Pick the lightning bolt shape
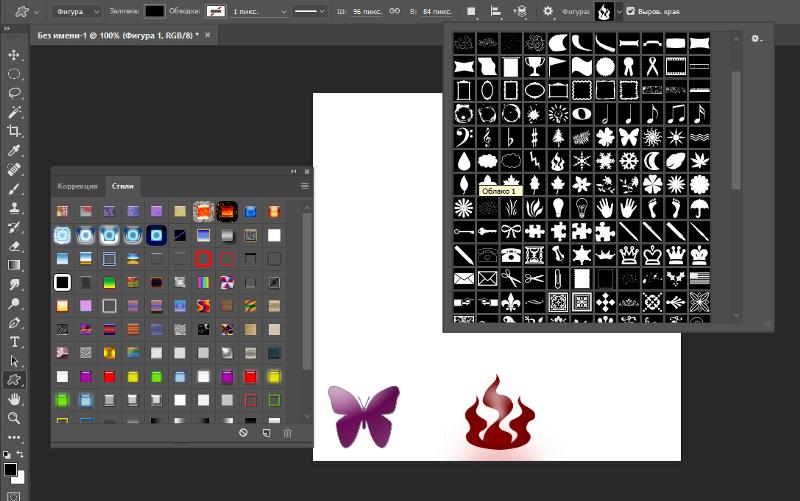Viewport: 800px width, 501px height. (534, 161)
